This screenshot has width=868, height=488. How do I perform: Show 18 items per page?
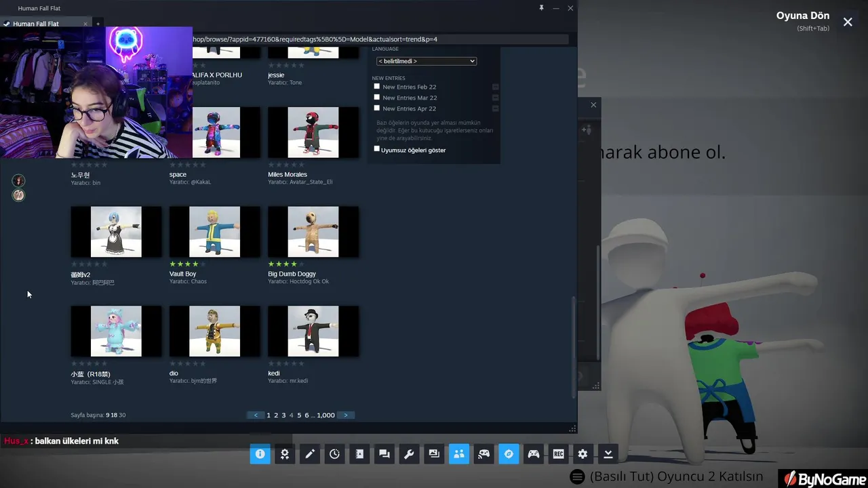pos(114,415)
